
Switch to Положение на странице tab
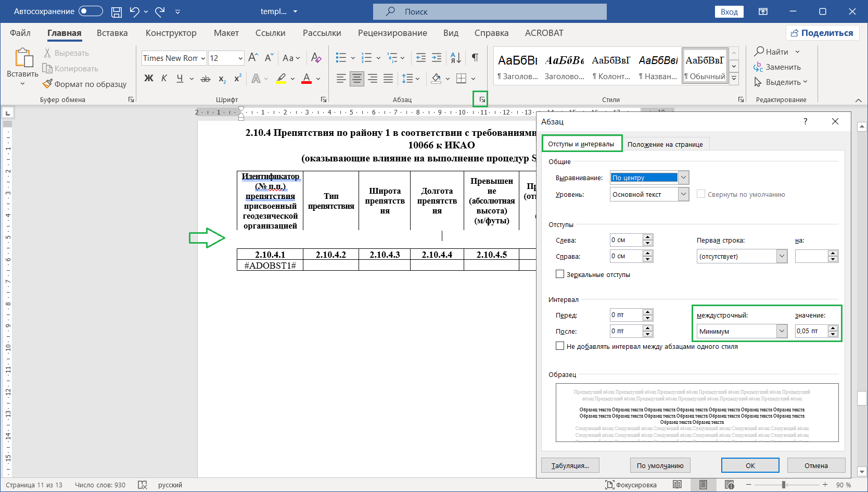pyautogui.click(x=665, y=144)
